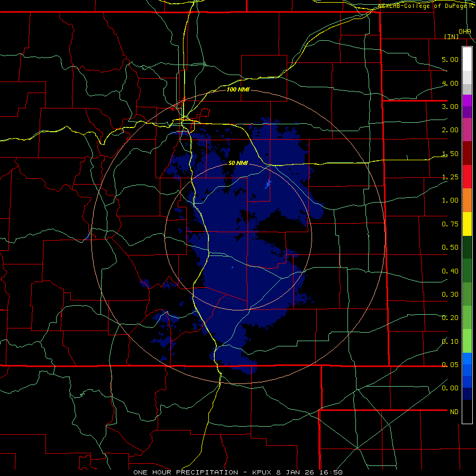The image size is (476, 476).
Task: Click the NEXLAB-College of DuPage credit text
Action: point(426,6)
